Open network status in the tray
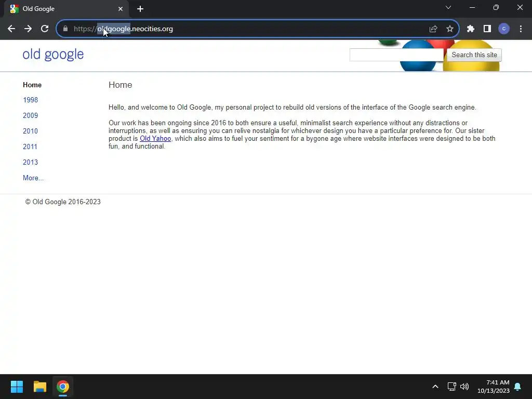532x399 pixels. click(x=451, y=387)
